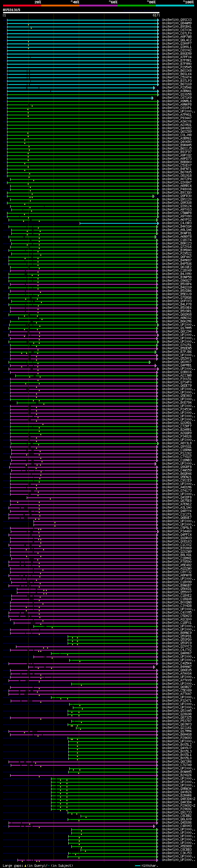Click the cyan ~100% legend color bar
This screenshot has width=197, height=868.
(x=175, y=6)
